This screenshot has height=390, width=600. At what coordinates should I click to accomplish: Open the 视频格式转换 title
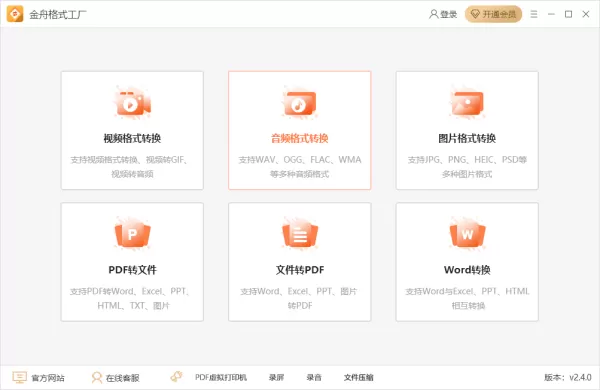click(132, 138)
